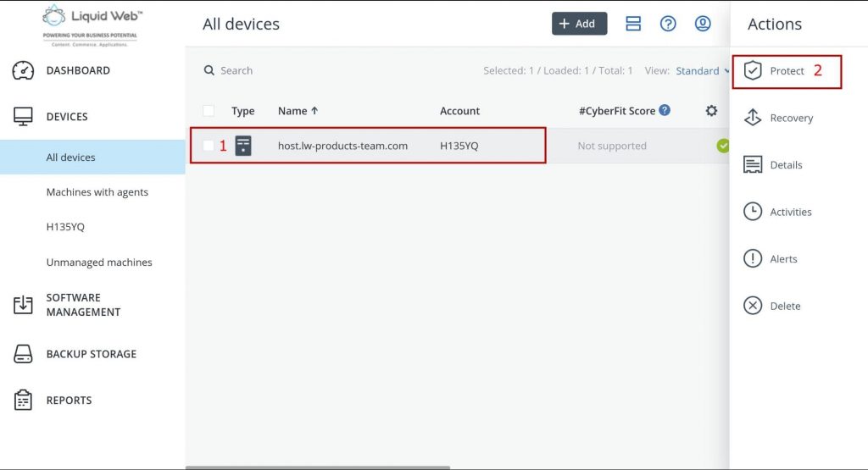Click the host.lw-products-team.com device name
The width and height of the screenshot is (868, 470).
click(342, 146)
